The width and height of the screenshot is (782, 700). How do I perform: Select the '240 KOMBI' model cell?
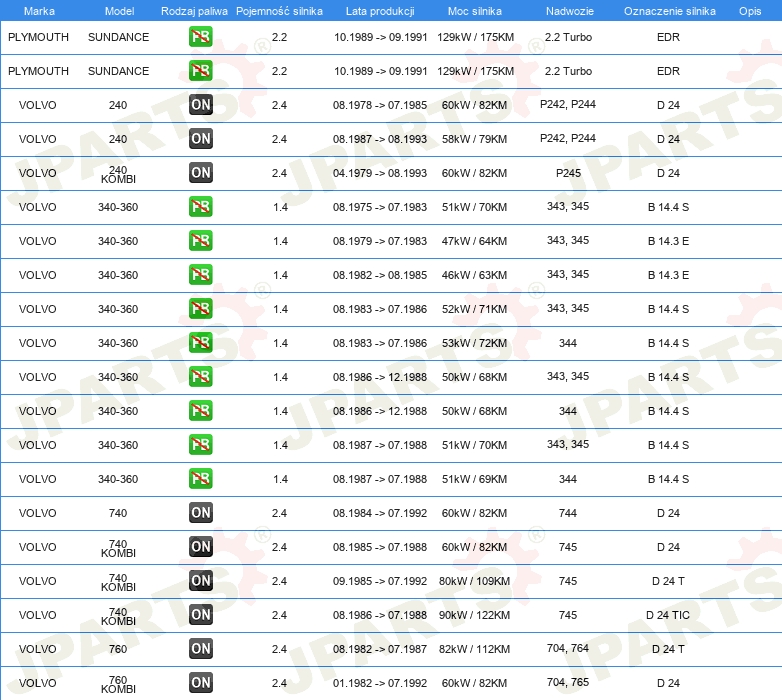point(118,175)
